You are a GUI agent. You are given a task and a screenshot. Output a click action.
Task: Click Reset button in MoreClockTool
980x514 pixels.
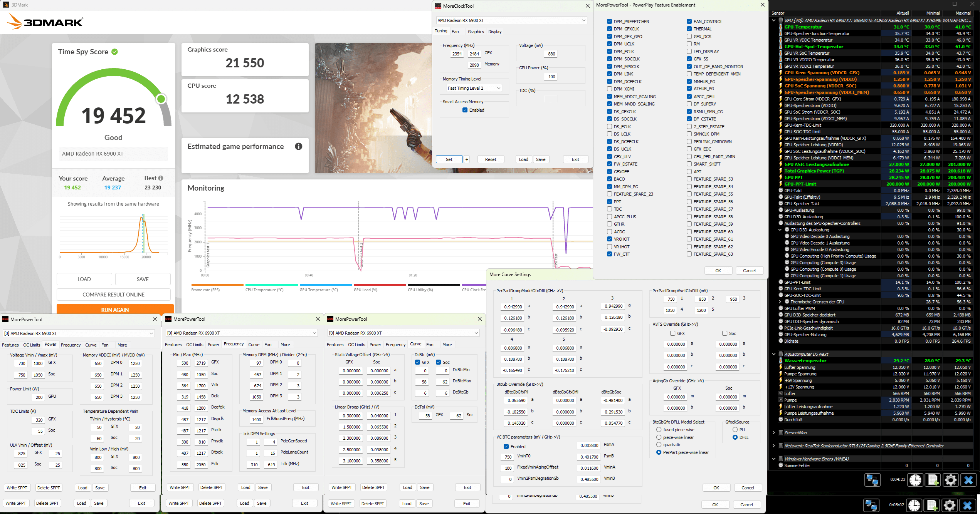click(x=491, y=159)
